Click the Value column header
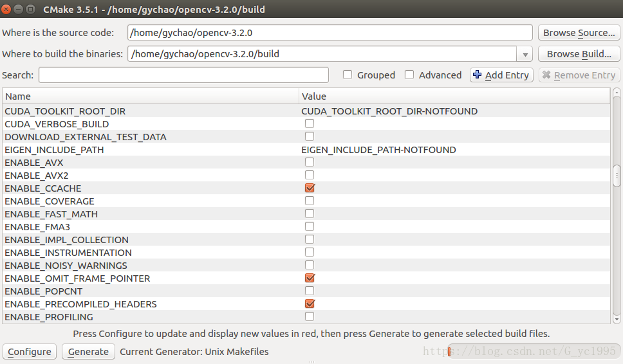The height and width of the screenshot is (364, 623). [454, 96]
